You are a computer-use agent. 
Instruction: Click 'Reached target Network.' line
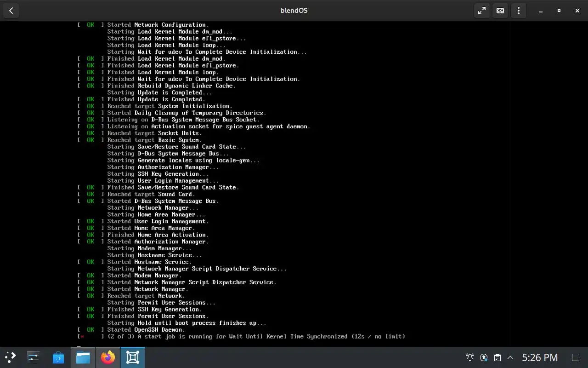(146, 296)
